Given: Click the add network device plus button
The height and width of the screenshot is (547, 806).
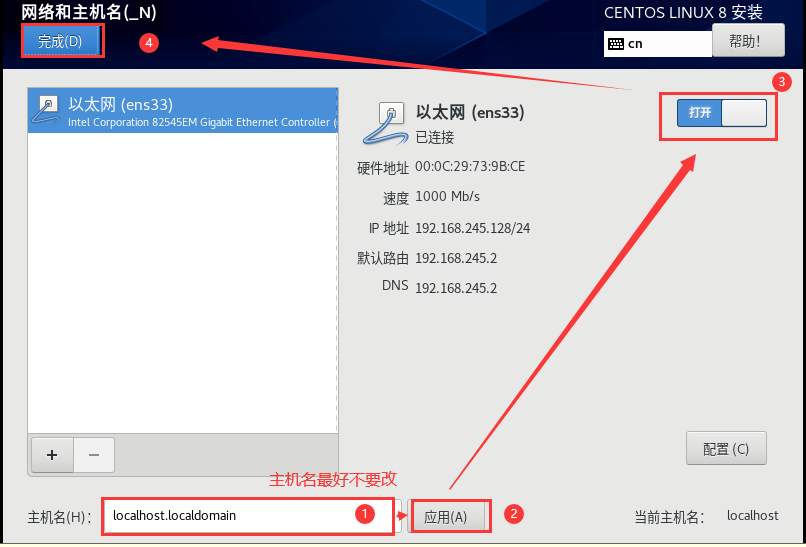Looking at the screenshot, I should [x=52, y=455].
